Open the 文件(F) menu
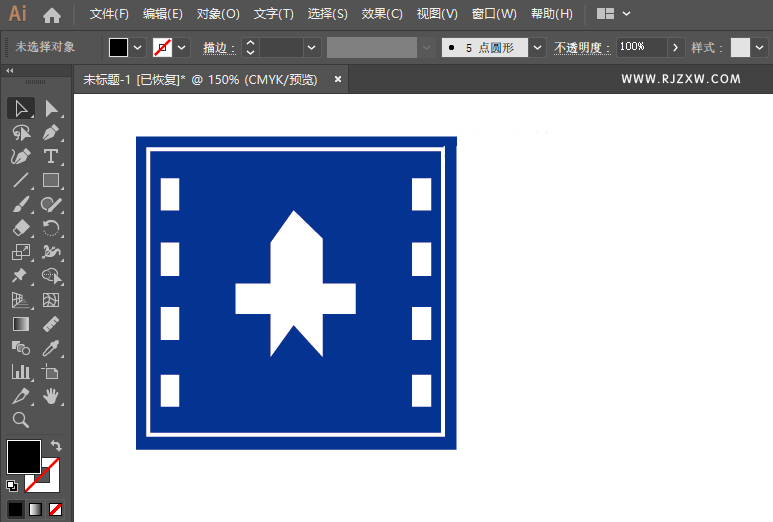This screenshot has width=773, height=522. [x=109, y=14]
